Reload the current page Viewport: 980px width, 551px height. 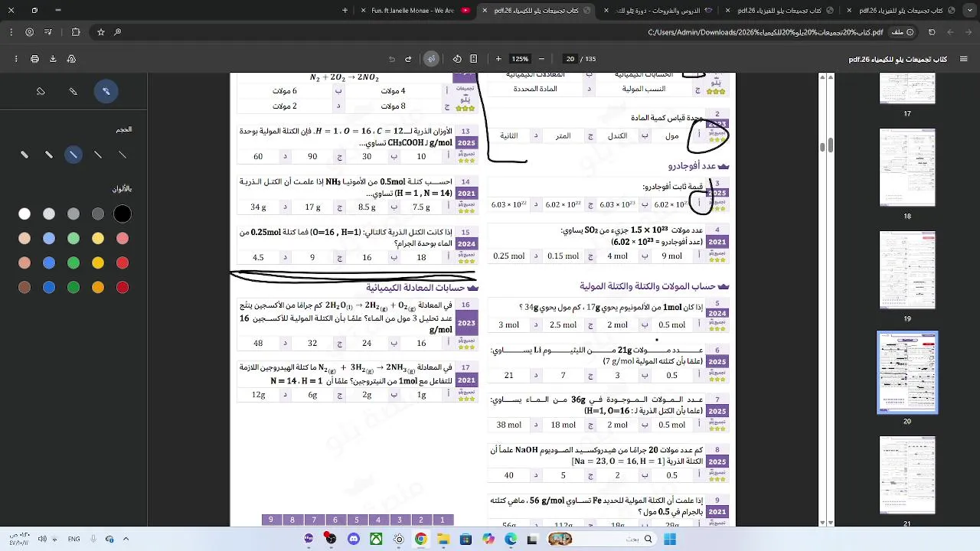point(932,32)
